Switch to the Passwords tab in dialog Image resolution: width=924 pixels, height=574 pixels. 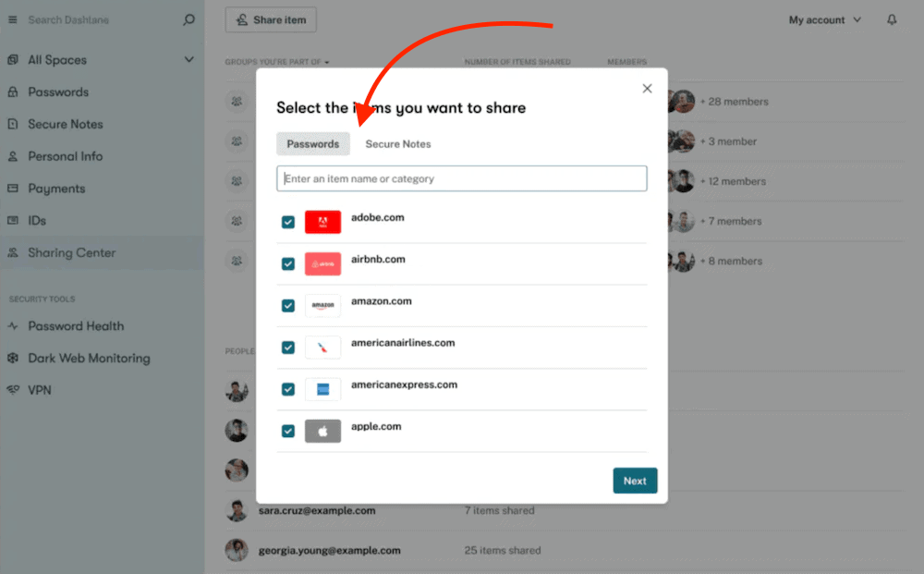point(313,144)
